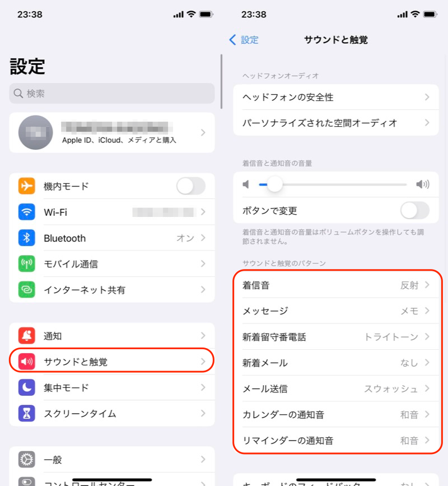The width and height of the screenshot is (448, 486).
Task: Tap the red 通知 bell icon
Action: point(27,336)
